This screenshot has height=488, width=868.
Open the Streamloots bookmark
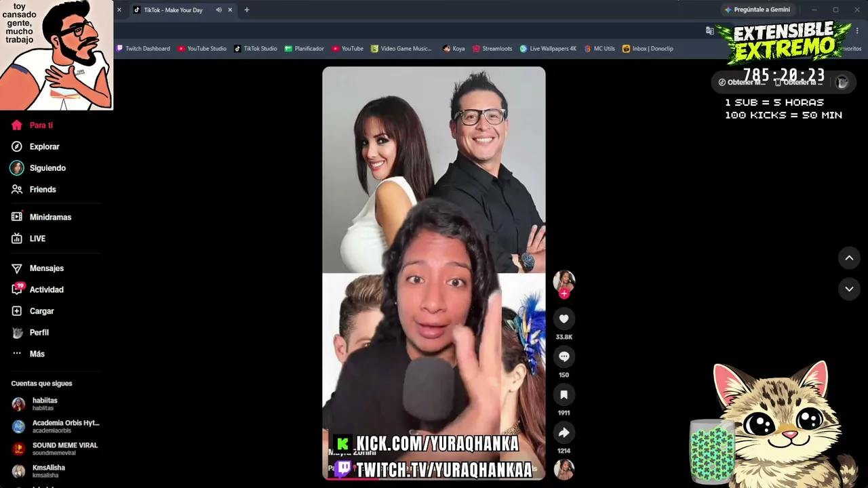492,49
